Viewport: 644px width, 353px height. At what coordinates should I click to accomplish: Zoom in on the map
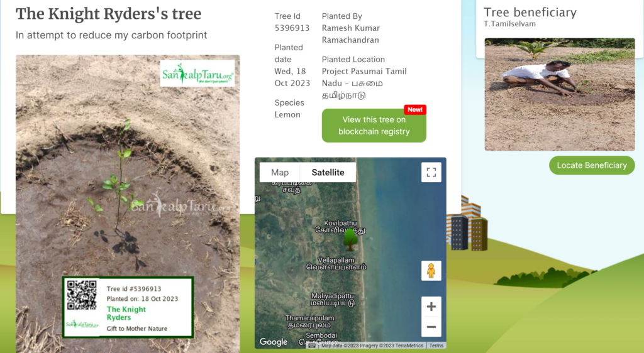tap(431, 307)
